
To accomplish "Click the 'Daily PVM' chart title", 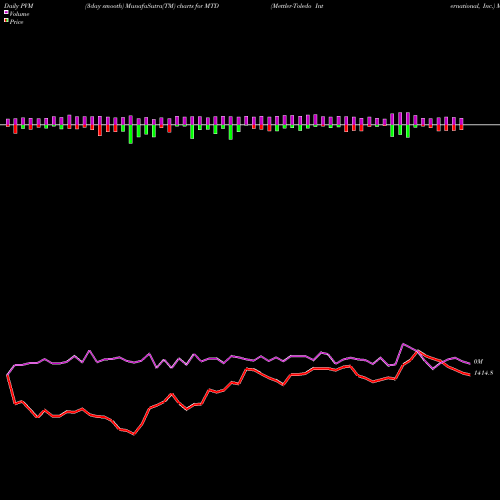I will [x=19, y=6].
